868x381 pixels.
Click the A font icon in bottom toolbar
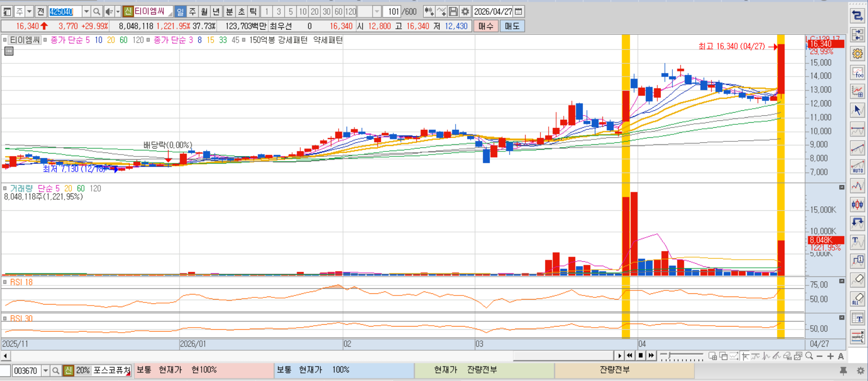(840, 356)
